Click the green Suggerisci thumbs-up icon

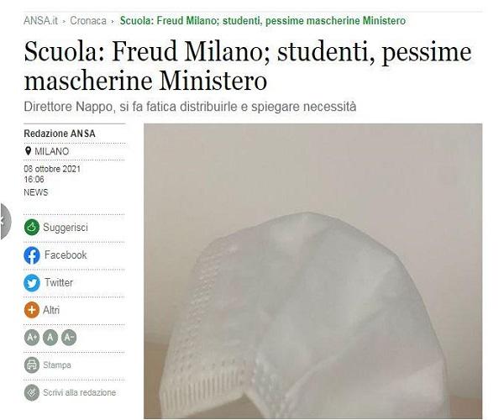point(32,227)
